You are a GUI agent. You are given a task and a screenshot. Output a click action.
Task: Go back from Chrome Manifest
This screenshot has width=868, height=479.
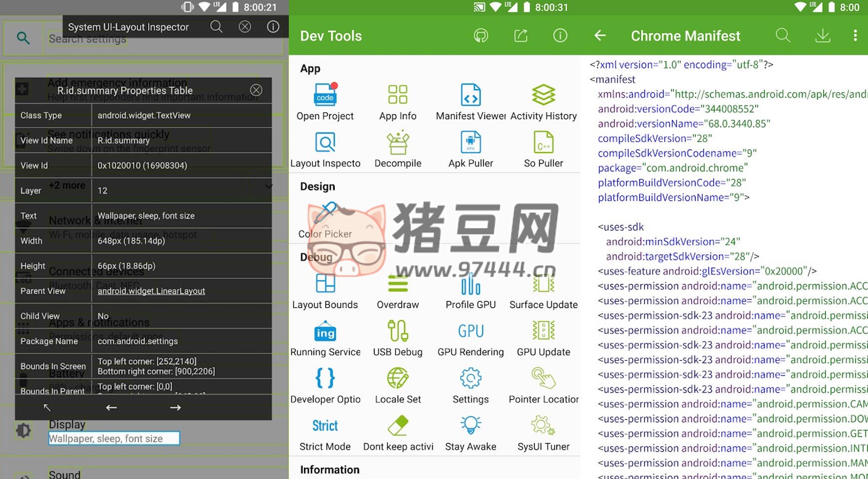pyautogui.click(x=600, y=35)
